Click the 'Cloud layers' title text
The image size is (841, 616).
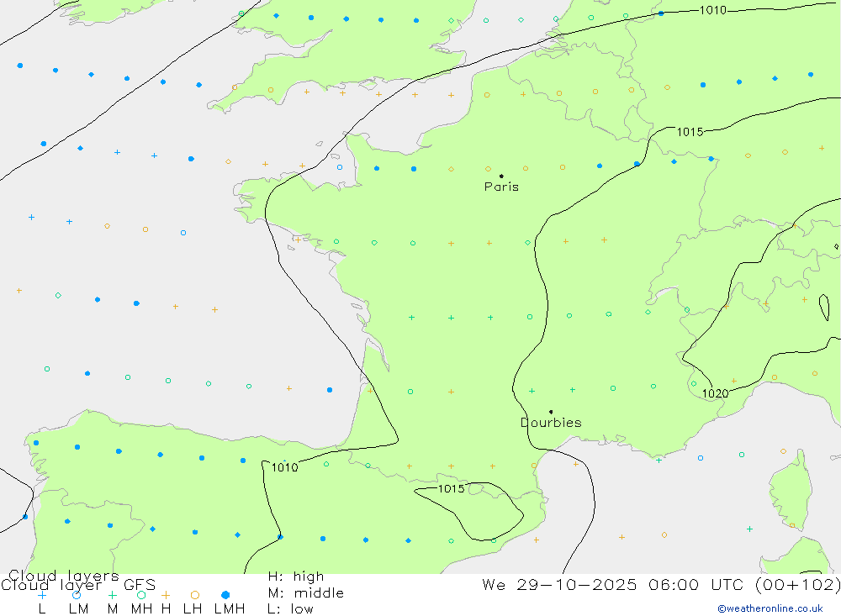(63, 576)
